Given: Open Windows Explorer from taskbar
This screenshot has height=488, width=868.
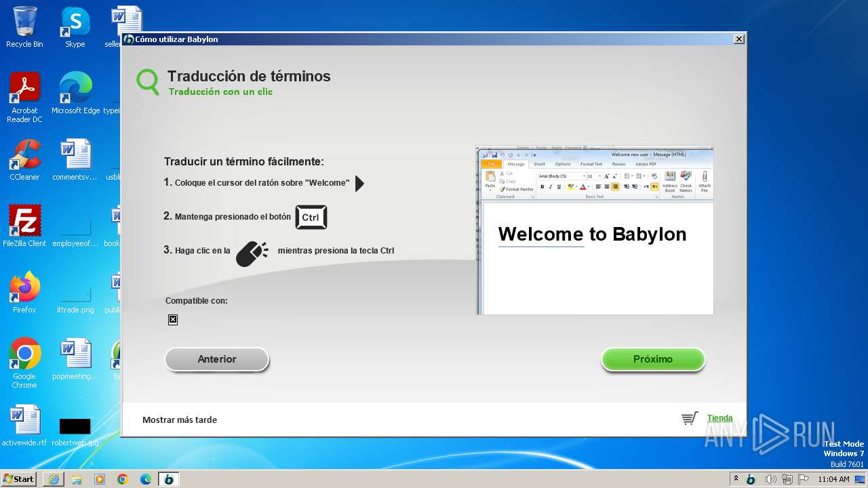Looking at the screenshot, I should pos(77,479).
